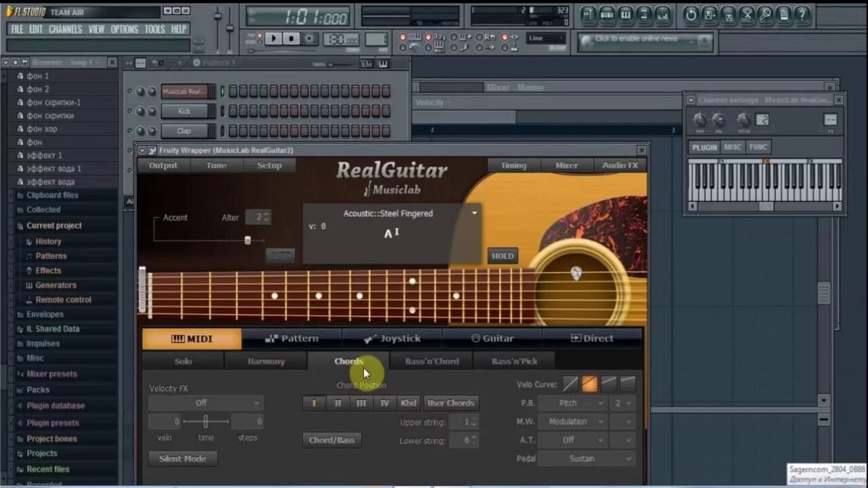Open the P.B. Pitch dropdown
Screen dimensions: 868x488
coord(572,403)
